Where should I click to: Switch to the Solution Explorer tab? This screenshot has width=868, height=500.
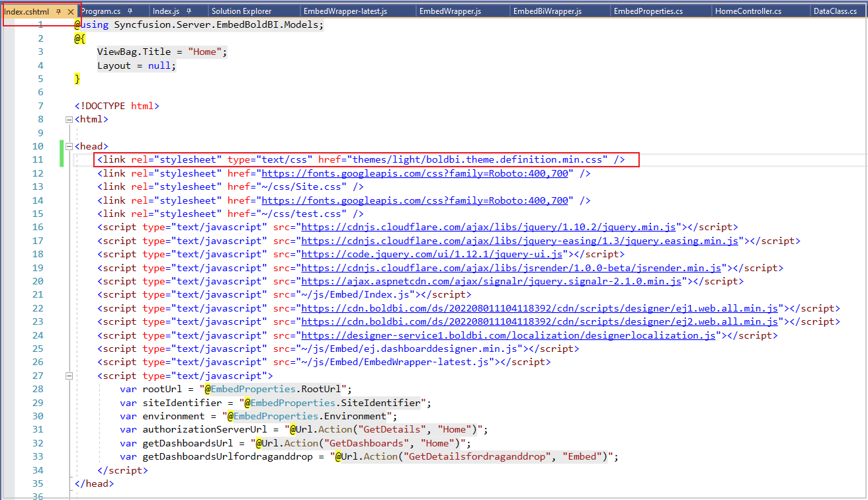click(x=241, y=12)
